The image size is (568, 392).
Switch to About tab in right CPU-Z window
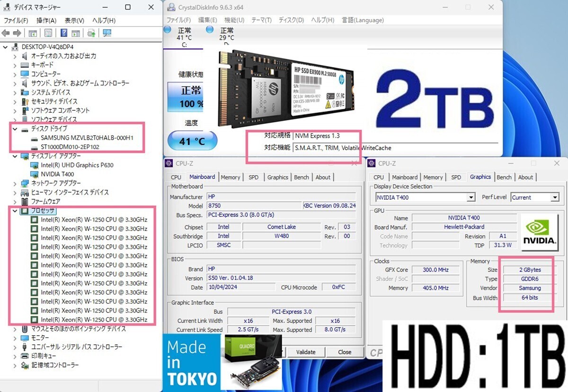tap(525, 178)
